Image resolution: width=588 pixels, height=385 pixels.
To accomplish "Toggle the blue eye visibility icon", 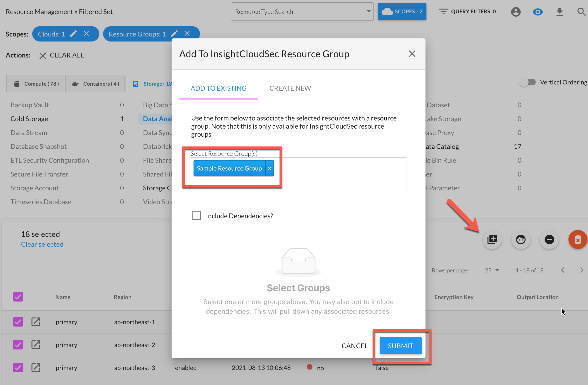I will pyautogui.click(x=538, y=12).
